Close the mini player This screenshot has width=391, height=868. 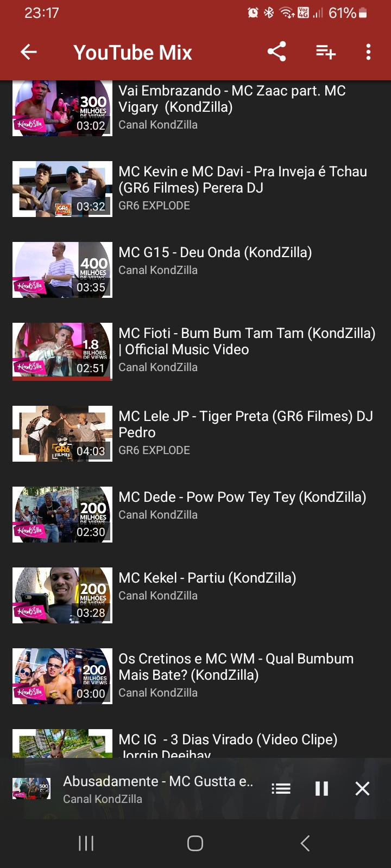pyautogui.click(x=362, y=789)
